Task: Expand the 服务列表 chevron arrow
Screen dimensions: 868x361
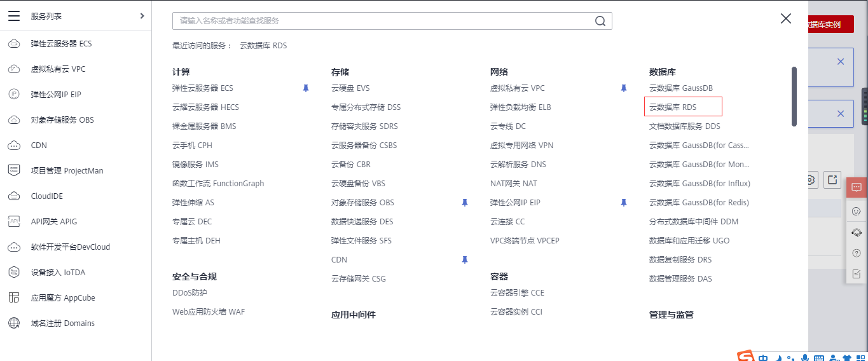Action: point(142,16)
